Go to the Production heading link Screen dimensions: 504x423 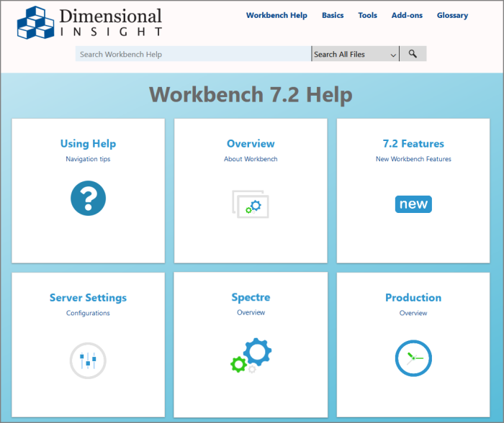click(413, 298)
